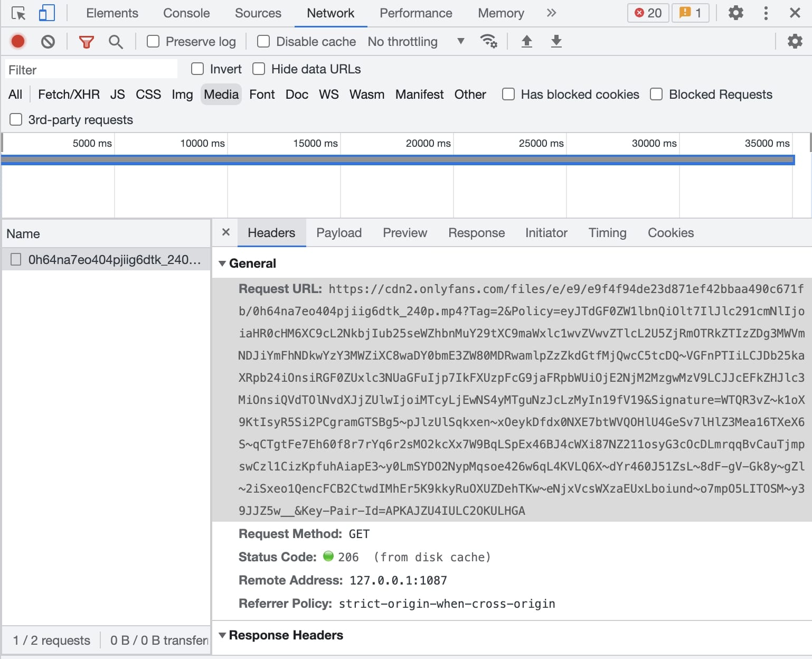Filter requests by Fetch/XHR type

point(69,95)
